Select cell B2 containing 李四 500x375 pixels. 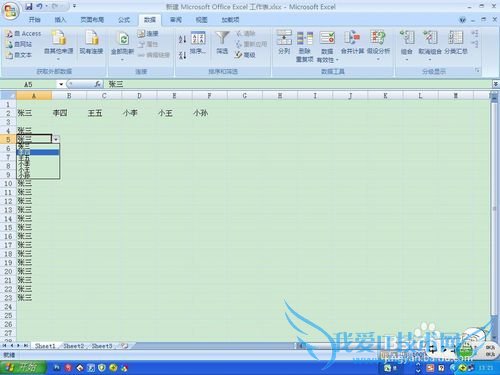click(69, 113)
